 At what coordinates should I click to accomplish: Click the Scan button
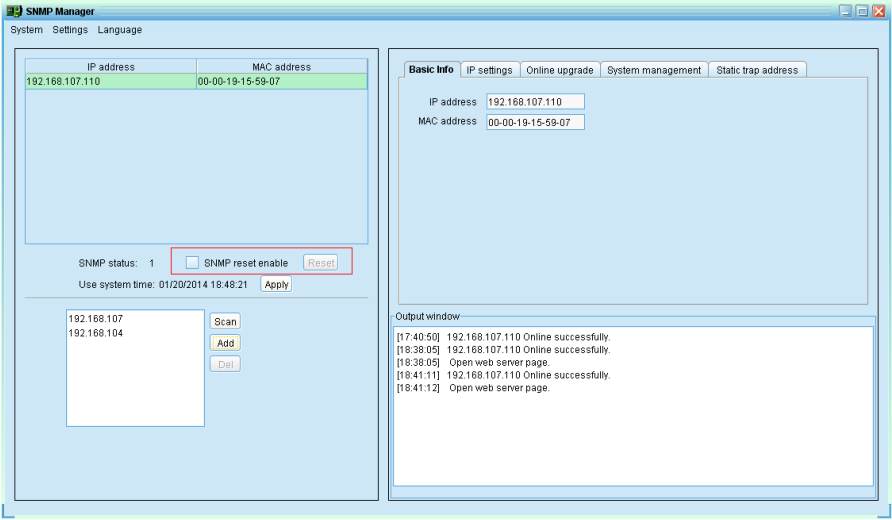pyautogui.click(x=225, y=321)
